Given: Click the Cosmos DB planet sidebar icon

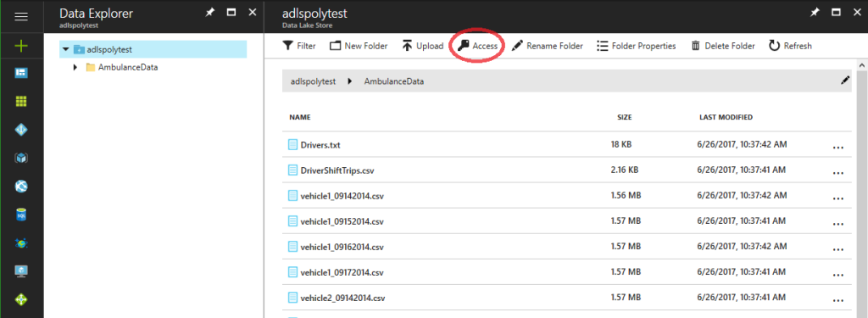Looking at the screenshot, I should click(x=21, y=243).
